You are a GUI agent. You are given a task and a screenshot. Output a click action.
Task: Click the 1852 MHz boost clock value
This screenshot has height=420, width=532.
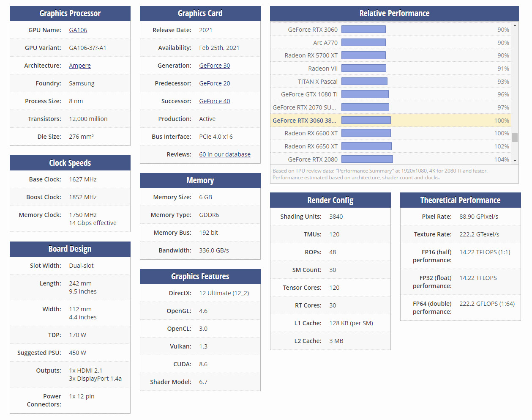[x=83, y=197]
